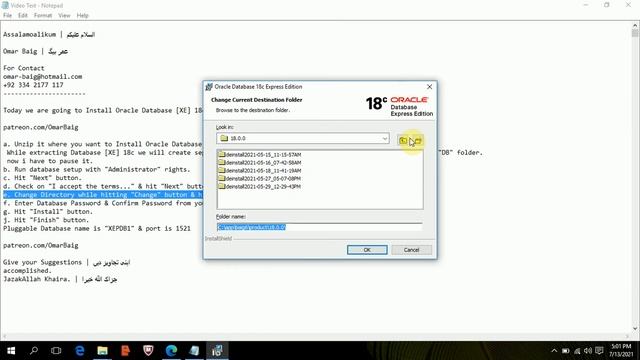
Task: Click Oracle 18c installer taskbar icon
Action: pyautogui.click(x=217, y=351)
